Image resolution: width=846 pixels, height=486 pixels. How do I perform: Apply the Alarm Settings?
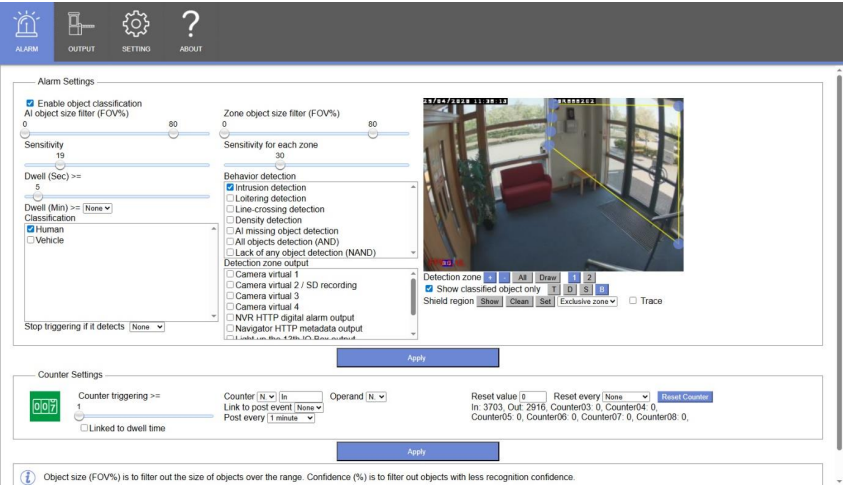(x=418, y=358)
